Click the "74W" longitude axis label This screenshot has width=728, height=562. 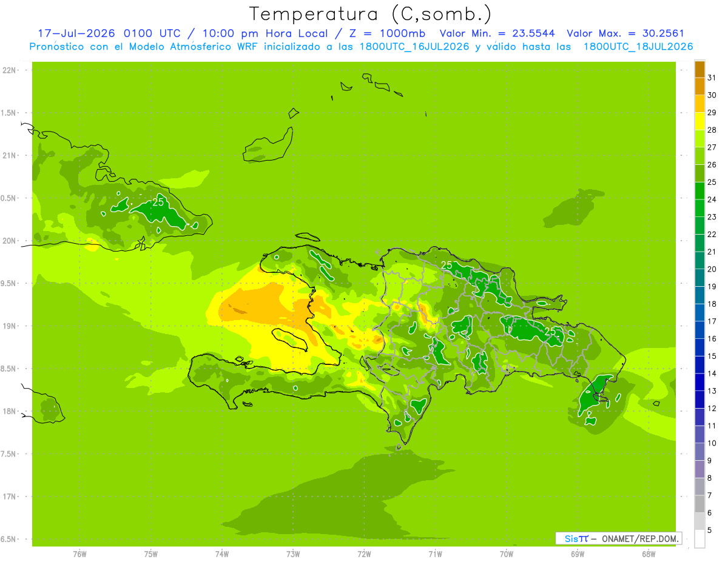click(221, 554)
